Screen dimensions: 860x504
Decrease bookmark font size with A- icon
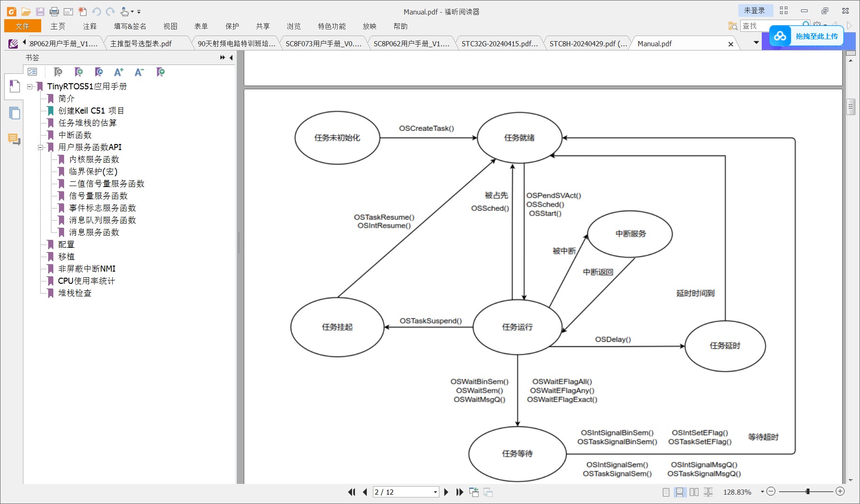(139, 72)
